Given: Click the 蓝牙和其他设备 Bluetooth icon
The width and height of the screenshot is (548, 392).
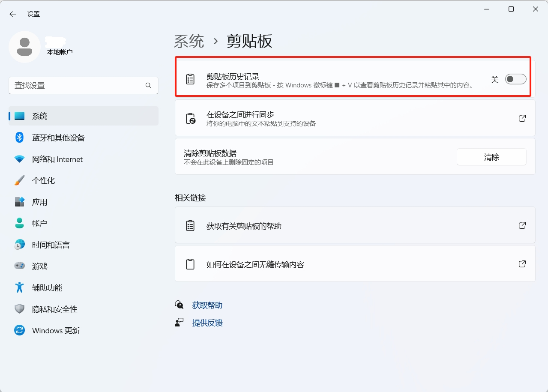Looking at the screenshot, I should click(19, 138).
